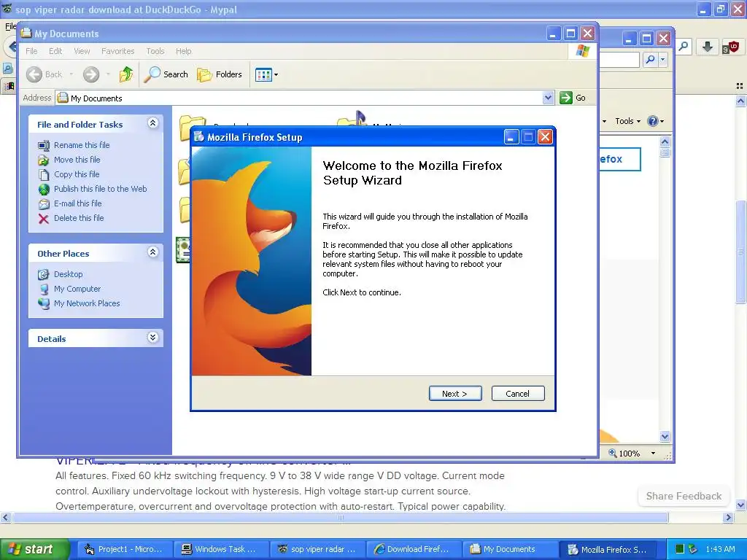Image resolution: width=747 pixels, height=560 pixels.
Task: Click the Start button
Action: coord(35,549)
